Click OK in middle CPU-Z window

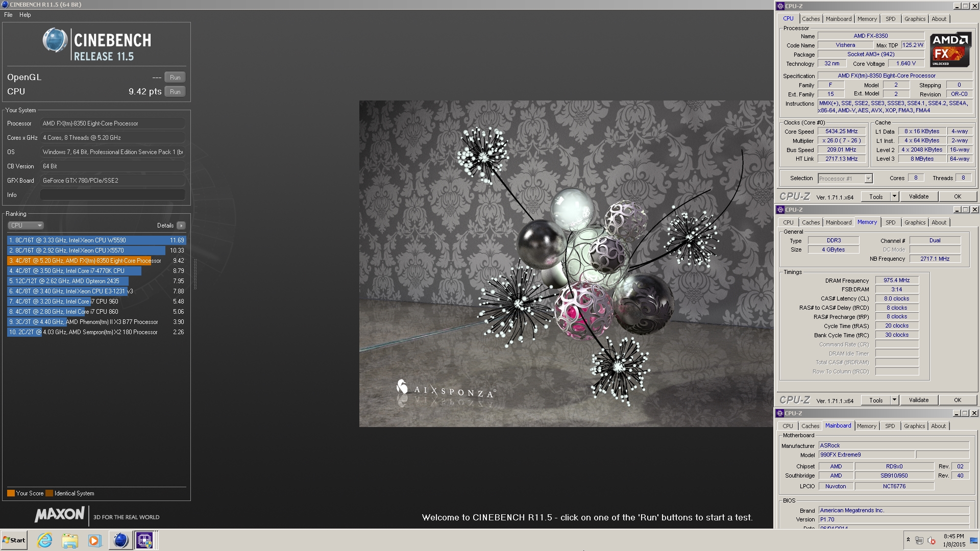click(x=958, y=400)
